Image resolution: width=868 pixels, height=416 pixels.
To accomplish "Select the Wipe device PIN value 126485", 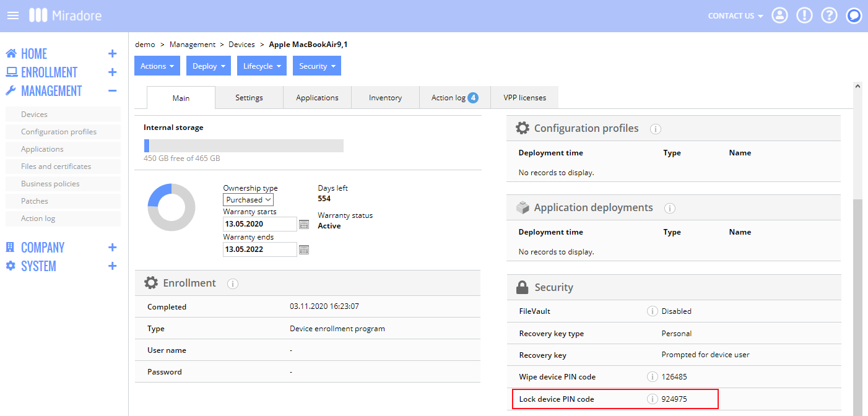I will [x=674, y=377].
